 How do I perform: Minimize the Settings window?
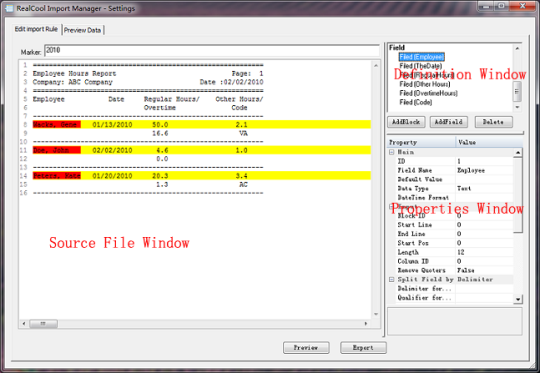click(x=485, y=7)
